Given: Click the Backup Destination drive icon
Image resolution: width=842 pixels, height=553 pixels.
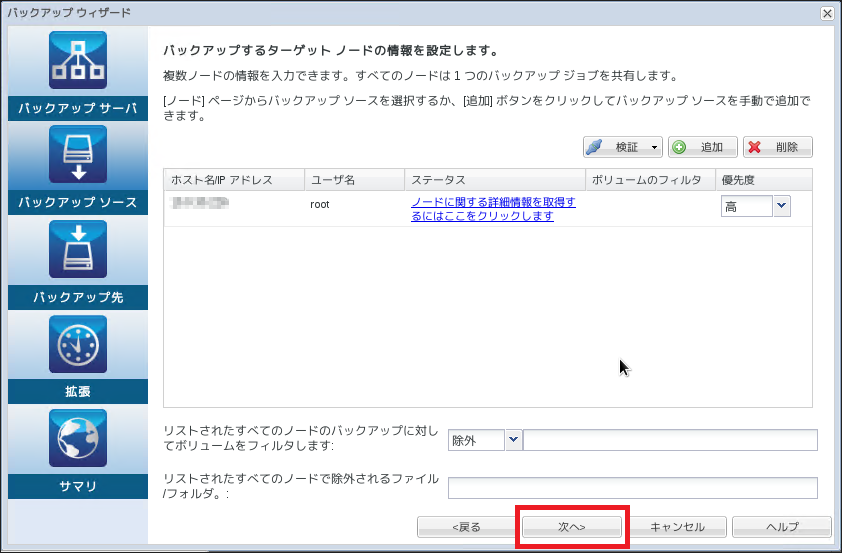Looking at the screenshot, I should (78, 249).
